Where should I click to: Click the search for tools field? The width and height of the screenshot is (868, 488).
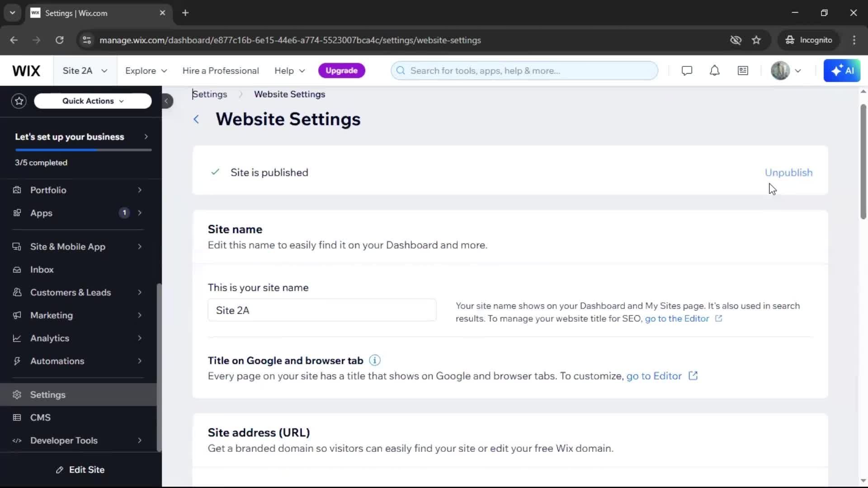click(524, 70)
